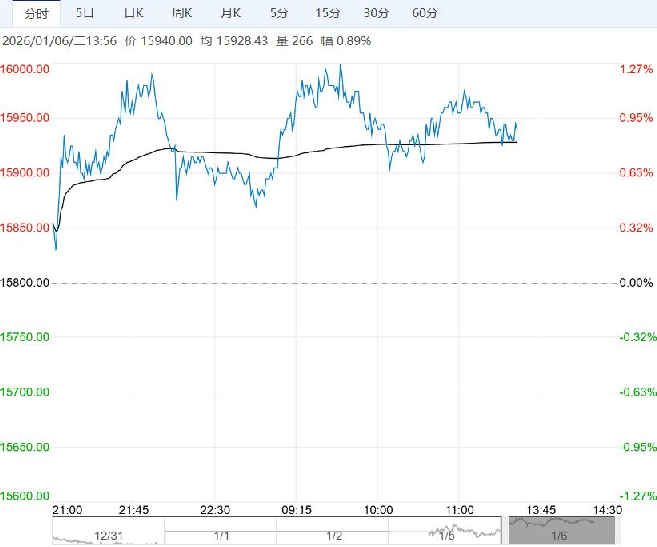Select the 日K daily candlestick tab
The width and height of the screenshot is (657, 547).
point(133,13)
